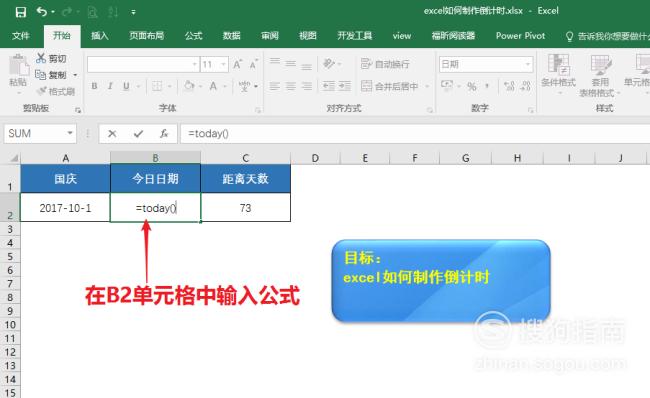Click the formula bar containing =today()

tap(415, 133)
